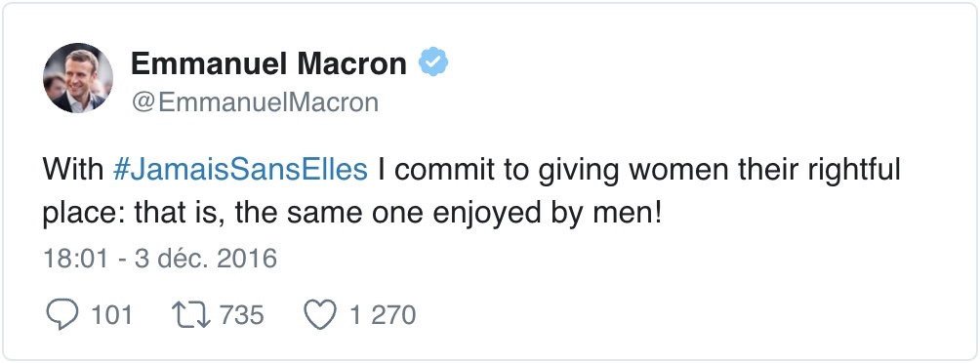Retweet using the retweet arrows icon
The image size is (980, 363).
[191, 315]
